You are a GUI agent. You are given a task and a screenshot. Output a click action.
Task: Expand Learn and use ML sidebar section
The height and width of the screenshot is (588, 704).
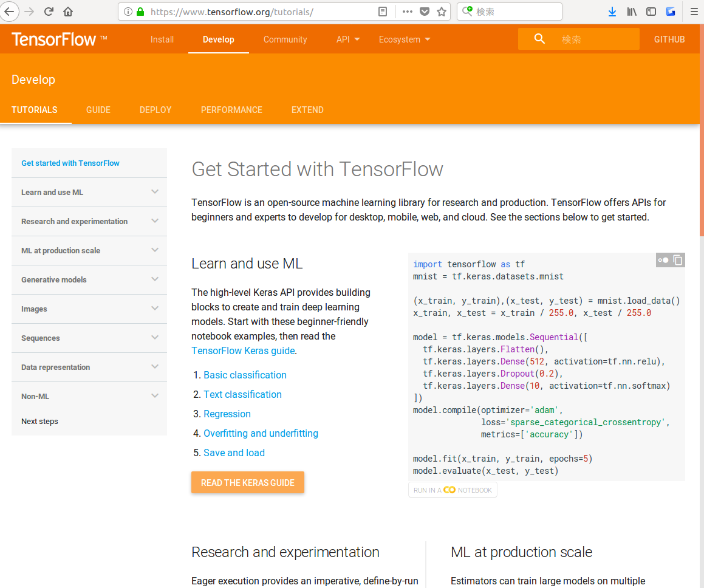pyautogui.click(x=89, y=192)
